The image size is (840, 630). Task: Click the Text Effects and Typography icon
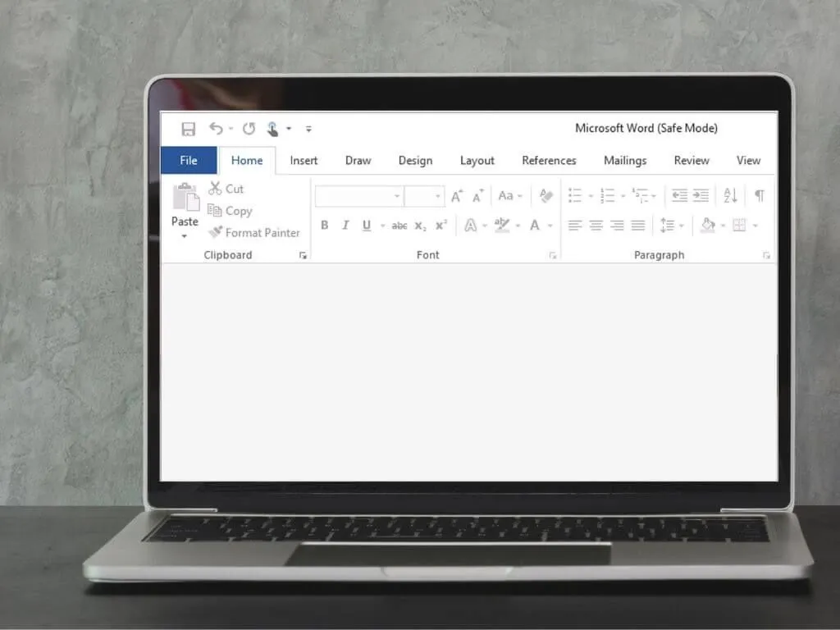point(470,226)
